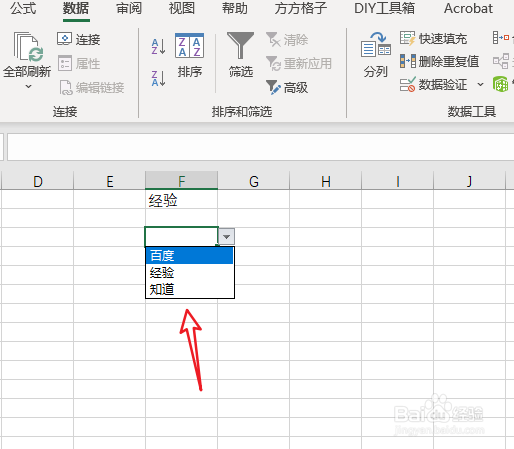Click inside the formula bar

tap(261, 147)
